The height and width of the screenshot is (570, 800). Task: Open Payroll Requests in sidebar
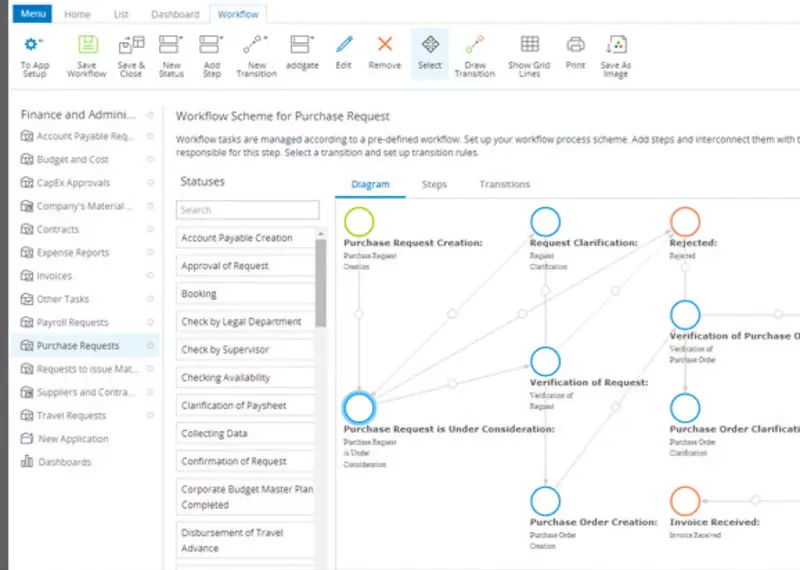(x=72, y=322)
